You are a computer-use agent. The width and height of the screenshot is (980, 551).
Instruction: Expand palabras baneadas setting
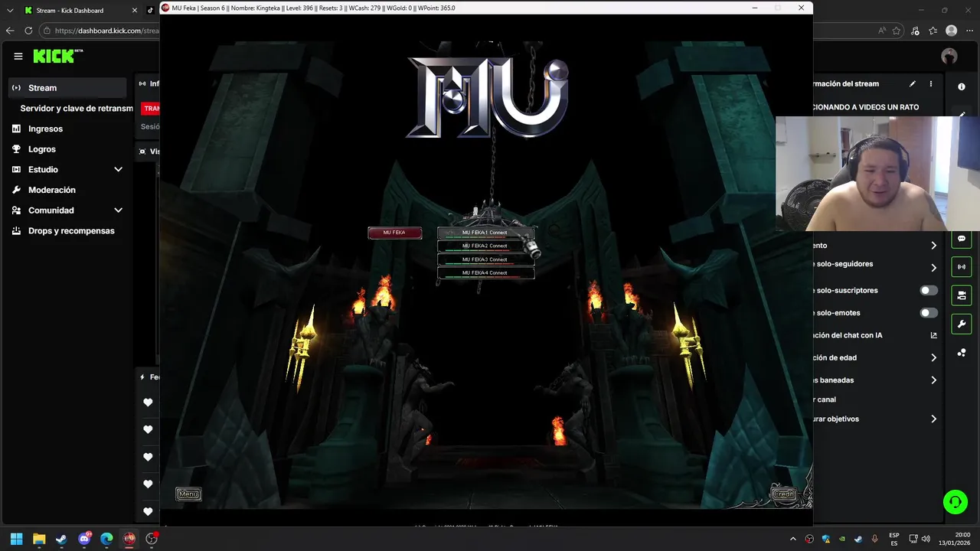tap(933, 380)
